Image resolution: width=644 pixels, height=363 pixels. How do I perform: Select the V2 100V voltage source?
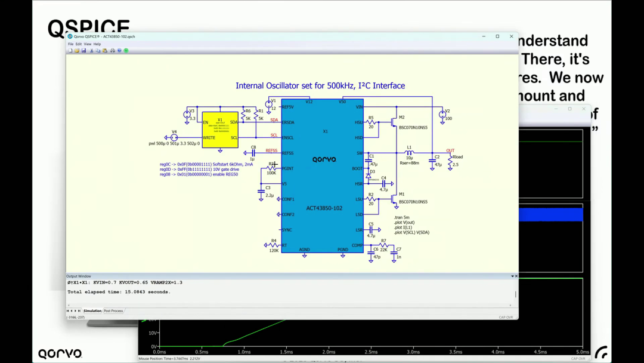pos(442,115)
